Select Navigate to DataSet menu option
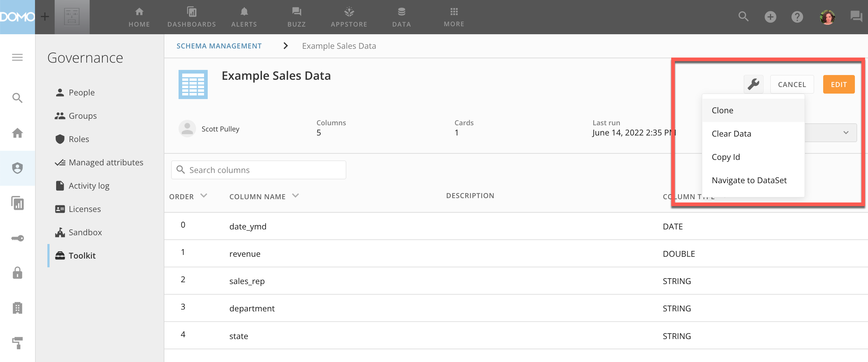 (x=749, y=180)
